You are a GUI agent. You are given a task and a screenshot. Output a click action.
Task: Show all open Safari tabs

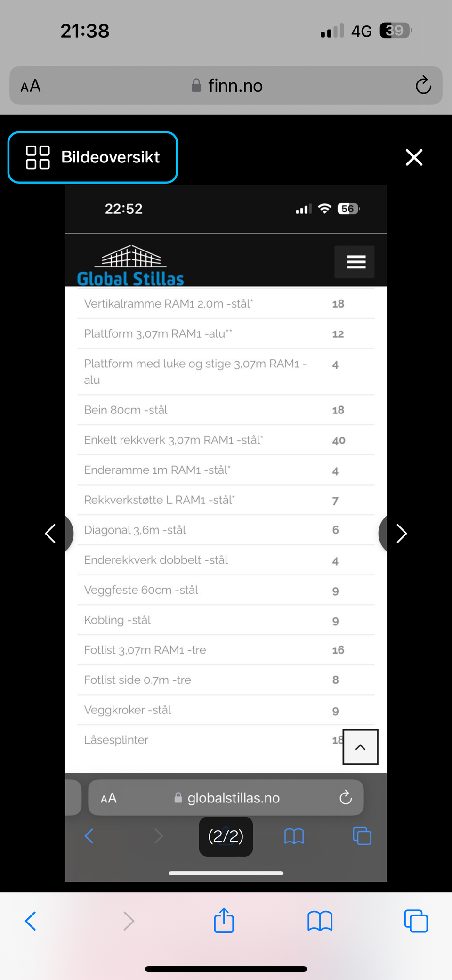[x=416, y=921]
